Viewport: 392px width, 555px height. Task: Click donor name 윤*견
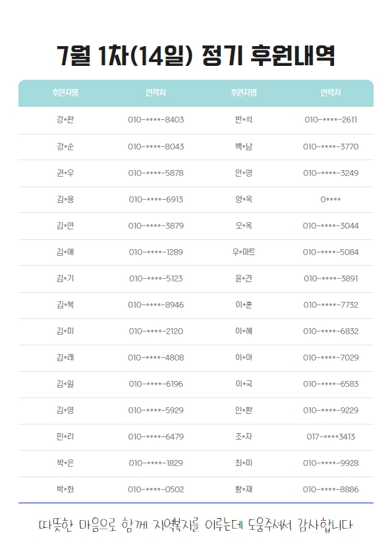pos(244,279)
